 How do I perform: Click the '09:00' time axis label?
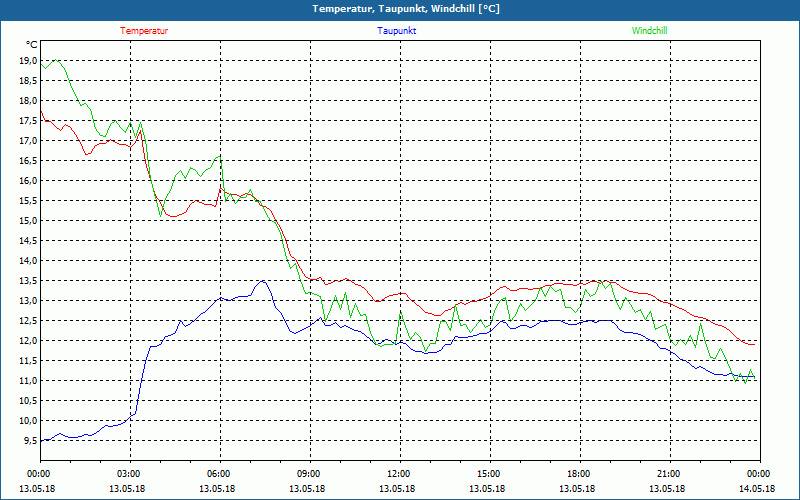coord(308,474)
